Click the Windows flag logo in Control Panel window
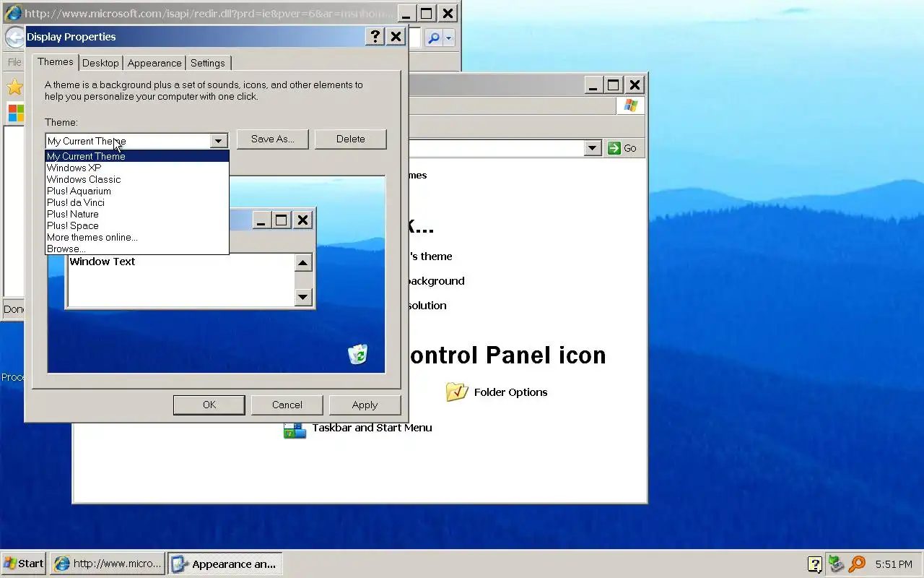The height and width of the screenshot is (578, 924). [630, 105]
